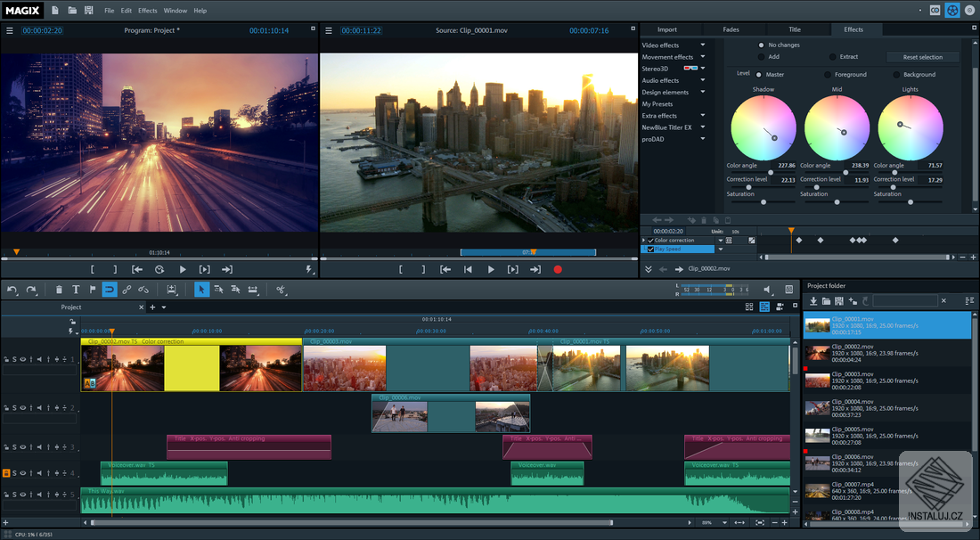Click the film reel icon in top-right corner
Screen dimensions: 980x540
pos(951,11)
